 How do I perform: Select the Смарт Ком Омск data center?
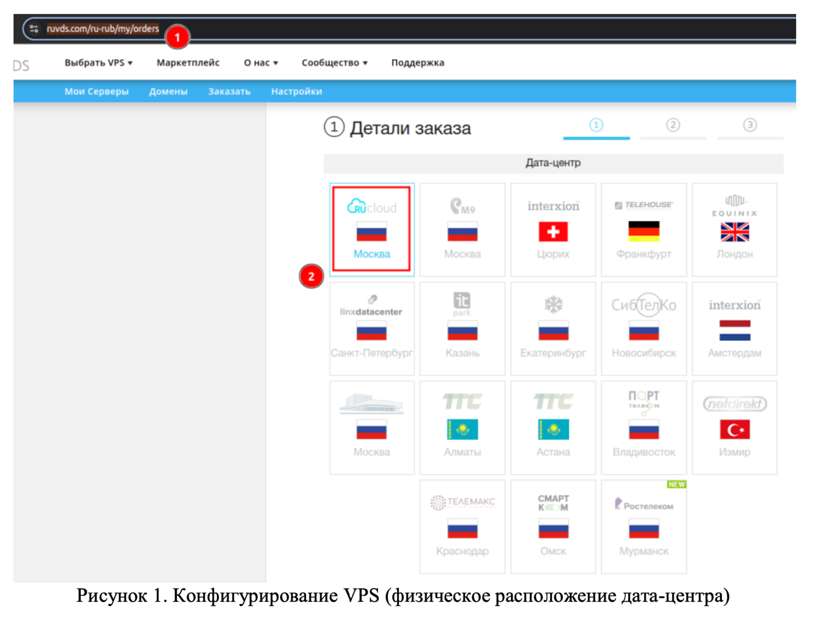pos(553,527)
